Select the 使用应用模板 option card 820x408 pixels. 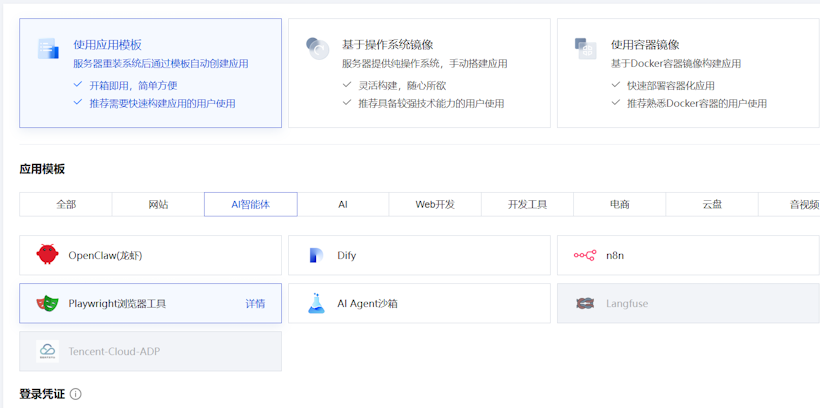coord(151,73)
